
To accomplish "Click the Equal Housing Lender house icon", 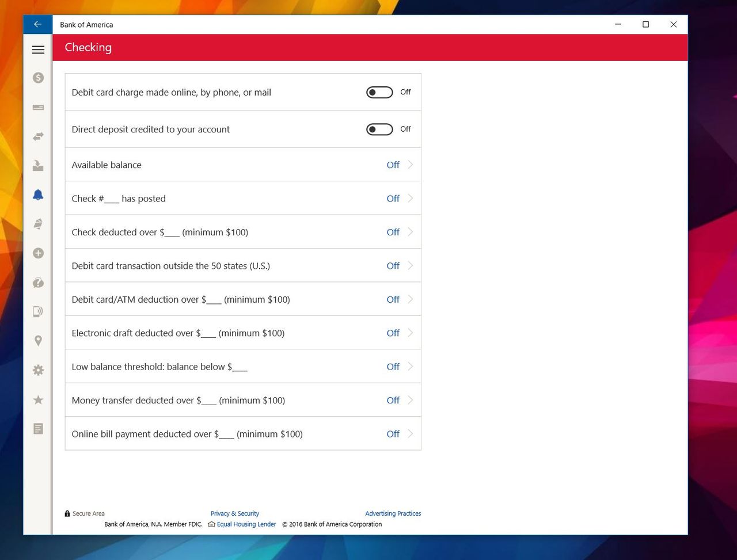I will click(211, 524).
